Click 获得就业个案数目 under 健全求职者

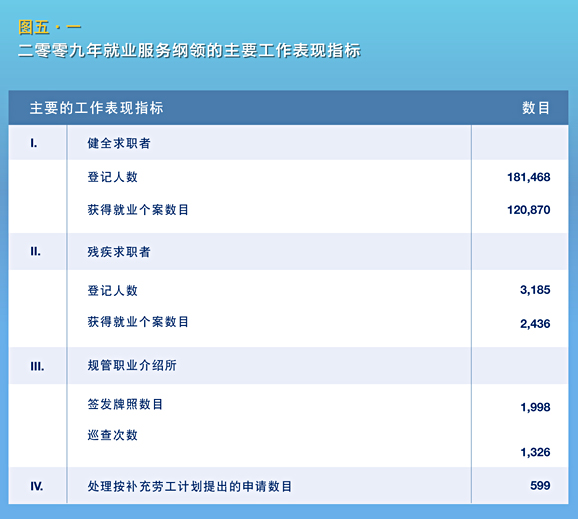pyautogui.click(x=138, y=210)
